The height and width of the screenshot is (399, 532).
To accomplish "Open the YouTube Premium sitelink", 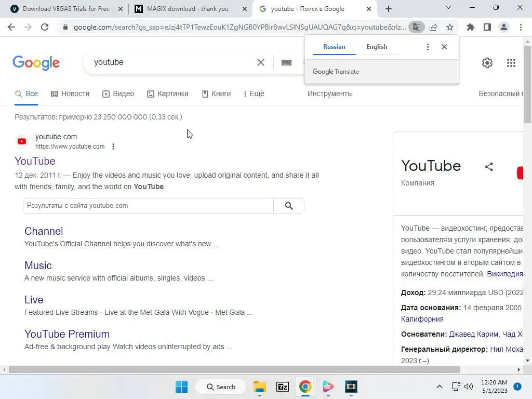I will coord(67,334).
